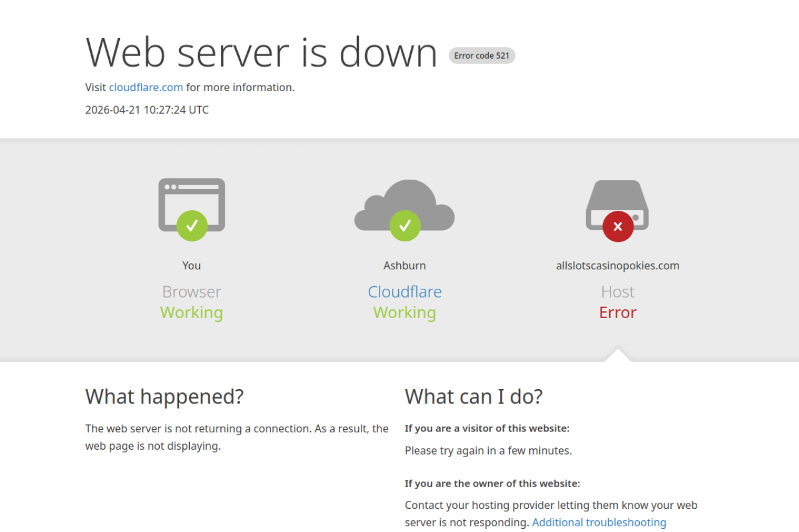Open the Additional troubleshooting link
Viewport: 799px width, 532px height.
[599, 523]
